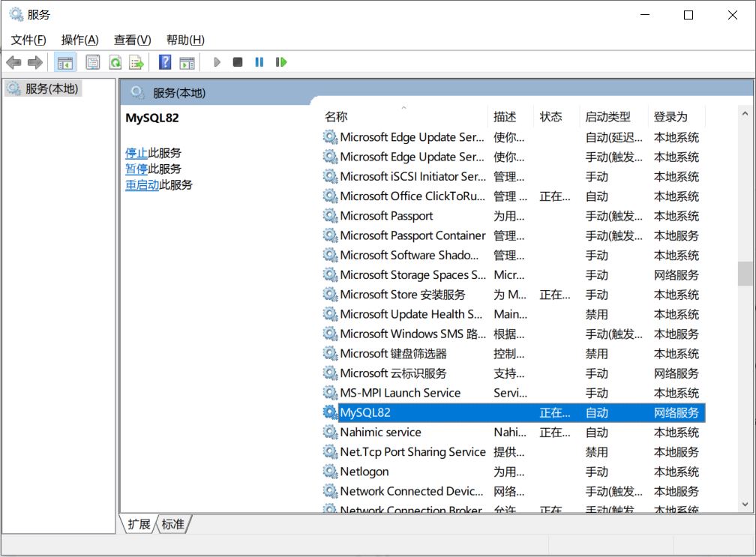Open the Properties toolbar icon
The image size is (756, 557).
click(x=92, y=62)
